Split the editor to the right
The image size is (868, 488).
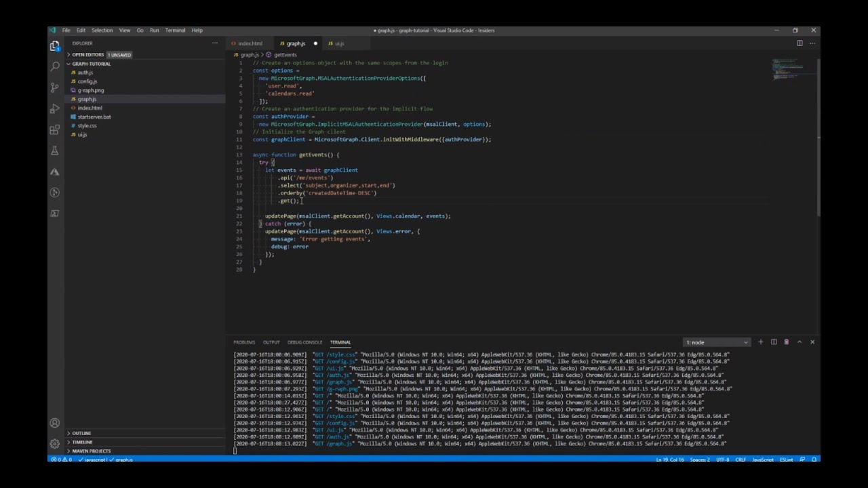tap(800, 43)
